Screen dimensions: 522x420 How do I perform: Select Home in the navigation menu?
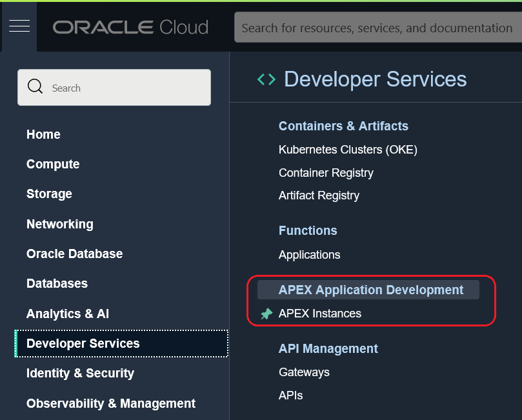(x=43, y=134)
